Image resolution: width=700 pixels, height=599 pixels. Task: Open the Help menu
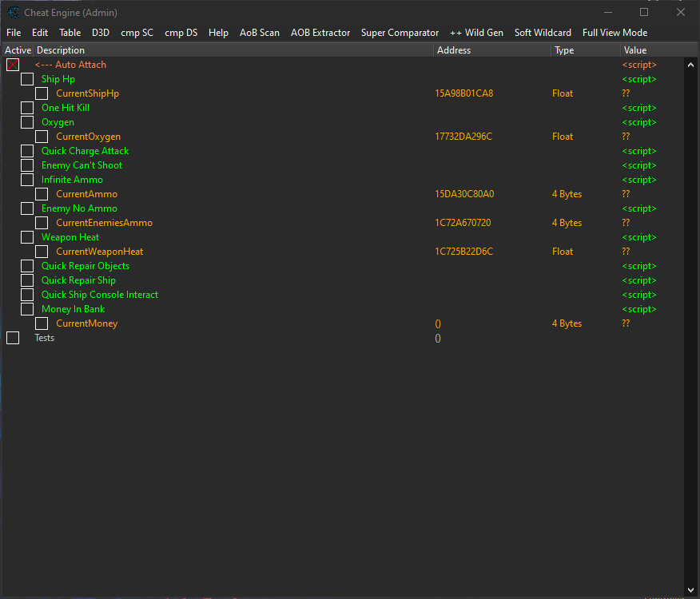coord(218,33)
